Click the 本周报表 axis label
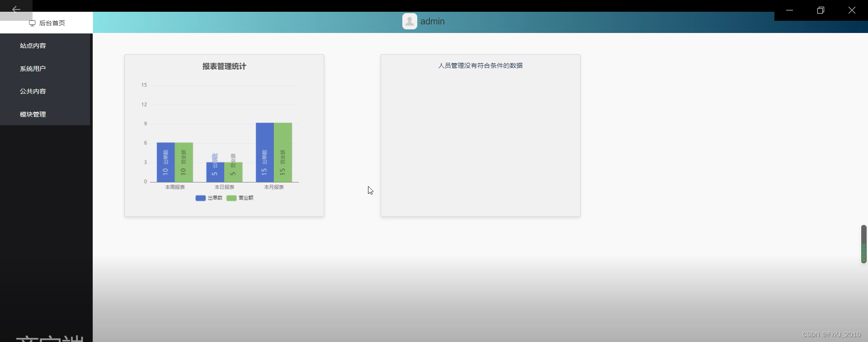Viewport: 868px width, 342px height. pyautogui.click(x=175, y=187)
